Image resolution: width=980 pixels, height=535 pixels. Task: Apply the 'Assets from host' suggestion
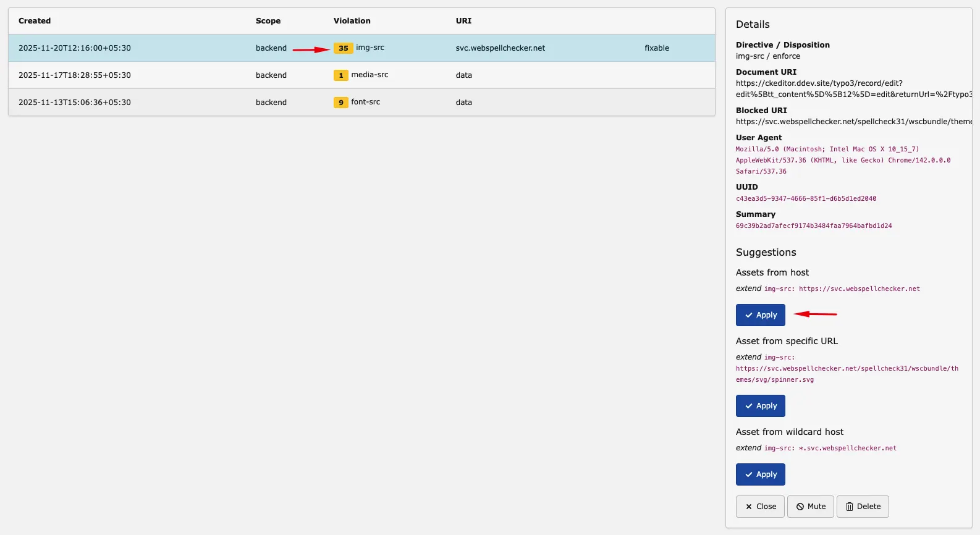point(760,315)
